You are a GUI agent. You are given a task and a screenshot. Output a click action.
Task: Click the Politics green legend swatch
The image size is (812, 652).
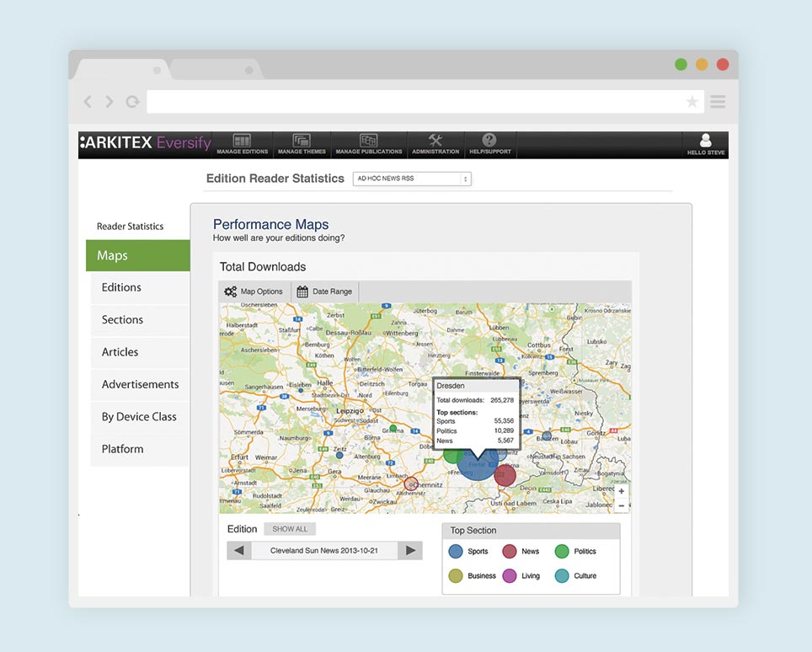pyautogui.click(x=562, y=551)
